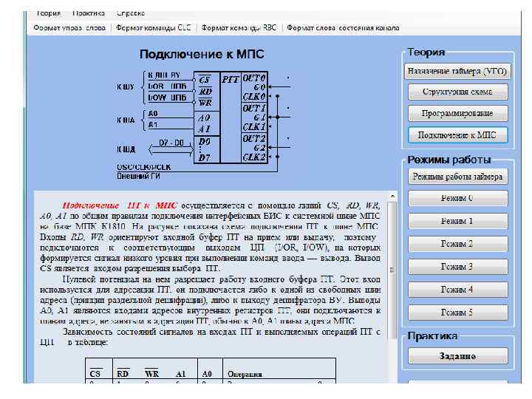The image size is (532, 399).
Task: Open Программирование section
Action: pos(457,113)
